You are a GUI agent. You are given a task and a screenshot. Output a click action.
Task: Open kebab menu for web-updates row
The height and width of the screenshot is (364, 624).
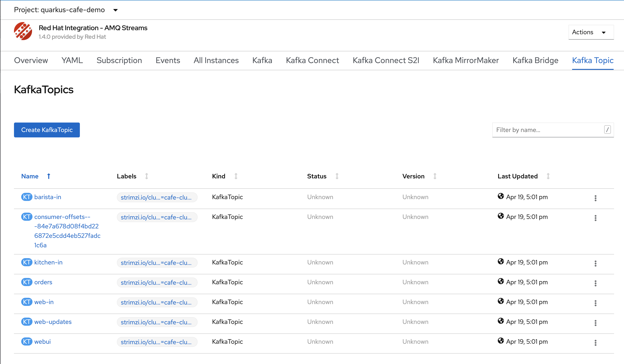tap(595, 323)
